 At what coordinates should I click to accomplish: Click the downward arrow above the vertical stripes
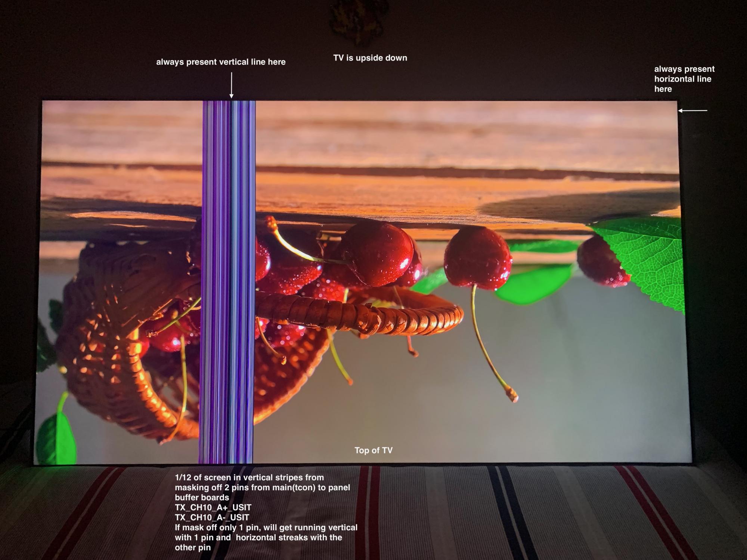click(x=232, y=85)
